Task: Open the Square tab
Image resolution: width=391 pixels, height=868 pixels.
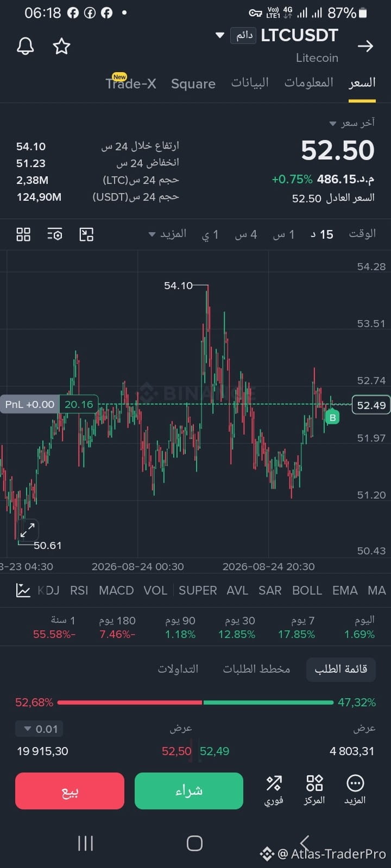Action: pyautogui.click(x=193, y=84)
